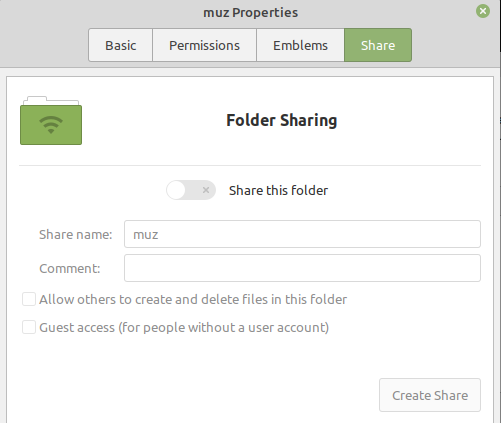Image resolution: width=501 pixels, height=423 pixels.
Task: Open the Permissions tab
Action: [x=204, y=45]
